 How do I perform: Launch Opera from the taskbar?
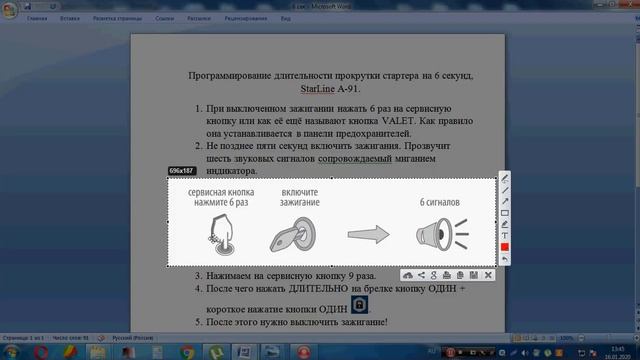(40, 352)
